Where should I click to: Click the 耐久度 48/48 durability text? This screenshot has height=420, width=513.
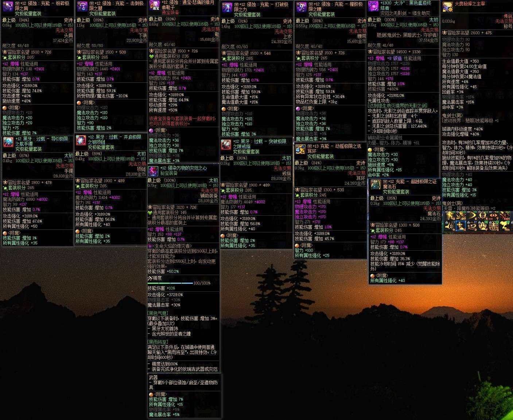pos(16,46)
